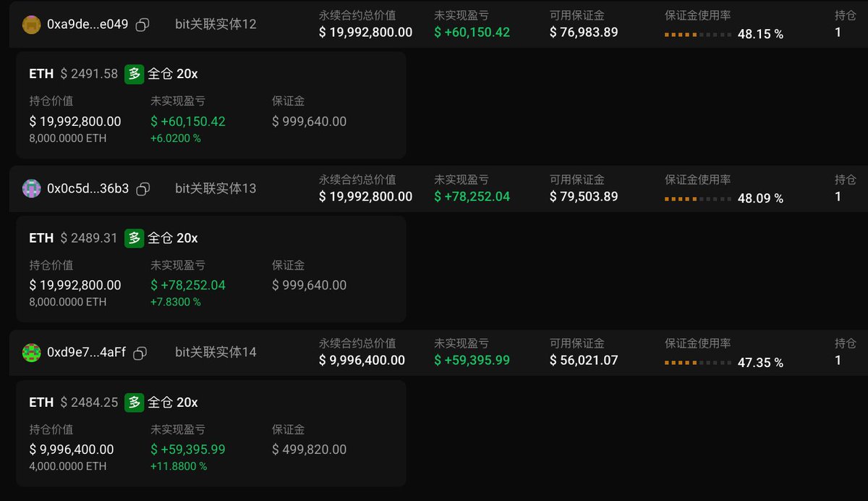This screenshot has height=501, width=868.
Task: Click the green 多 badge at ETH $2484.25
Action: click(135, 403)
